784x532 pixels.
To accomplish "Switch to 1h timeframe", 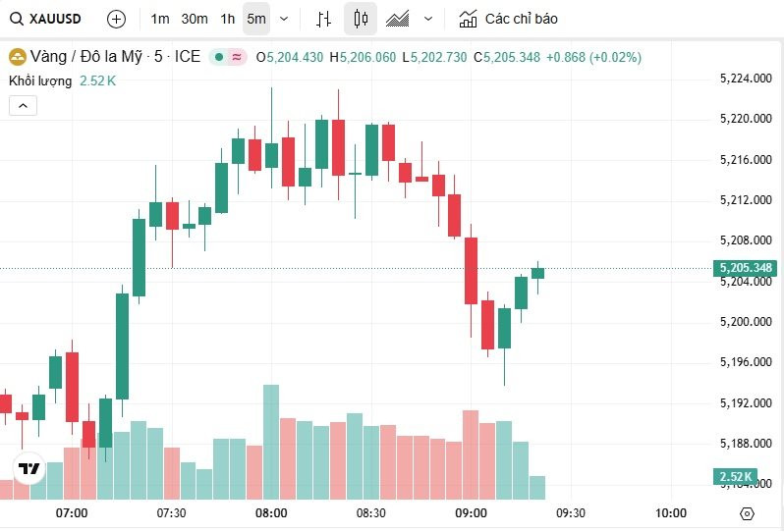I will [x=228, y=19].
